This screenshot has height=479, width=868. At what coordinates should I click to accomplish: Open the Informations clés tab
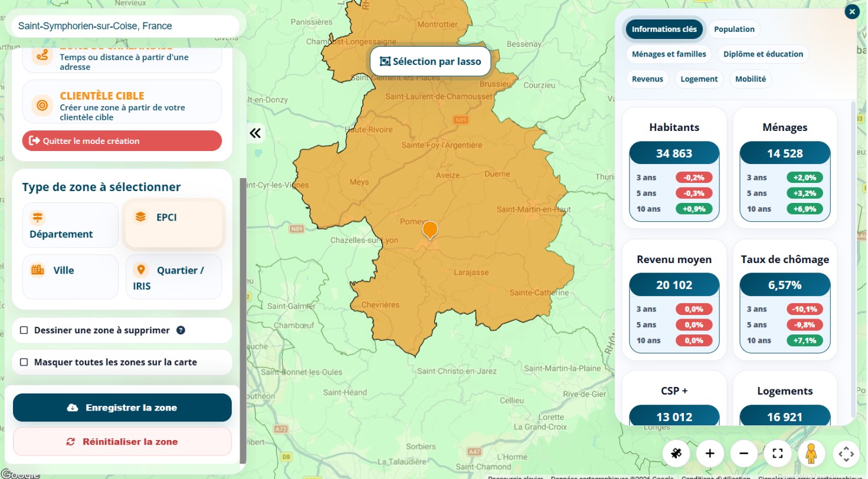[x=664, y=29]
